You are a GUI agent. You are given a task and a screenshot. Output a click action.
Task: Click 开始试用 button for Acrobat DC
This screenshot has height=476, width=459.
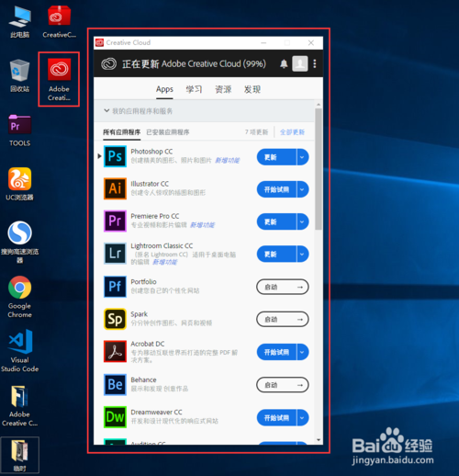(276, 352)
